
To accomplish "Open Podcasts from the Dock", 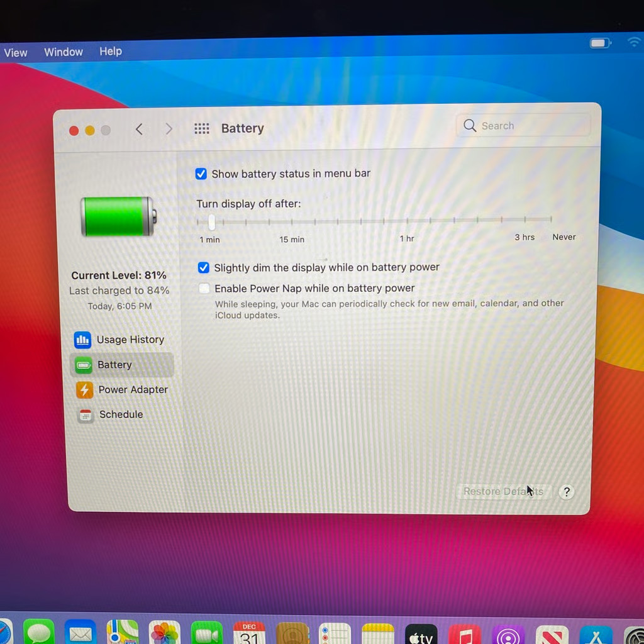I will click(508, 635).
